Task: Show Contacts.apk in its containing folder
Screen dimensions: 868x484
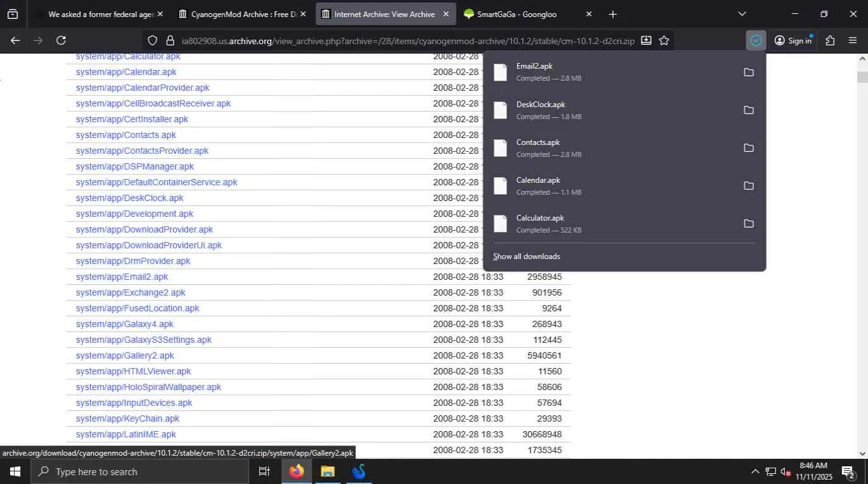Action: click(749, 148)
